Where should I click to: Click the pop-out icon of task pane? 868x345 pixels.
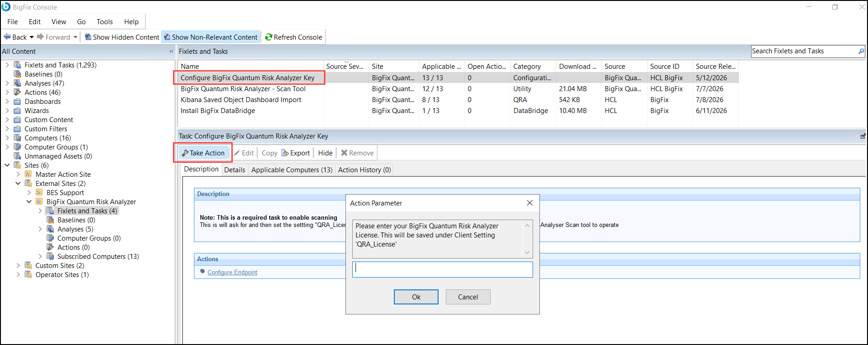click(x=863, y=136)
